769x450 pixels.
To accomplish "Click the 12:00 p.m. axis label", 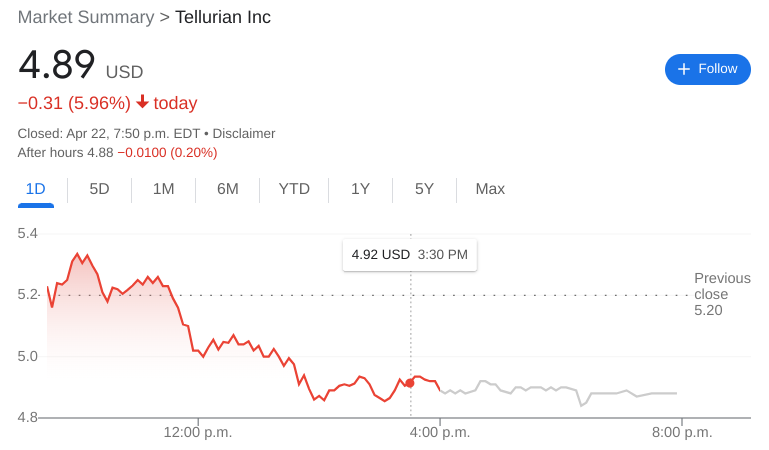I will [197, 432].
